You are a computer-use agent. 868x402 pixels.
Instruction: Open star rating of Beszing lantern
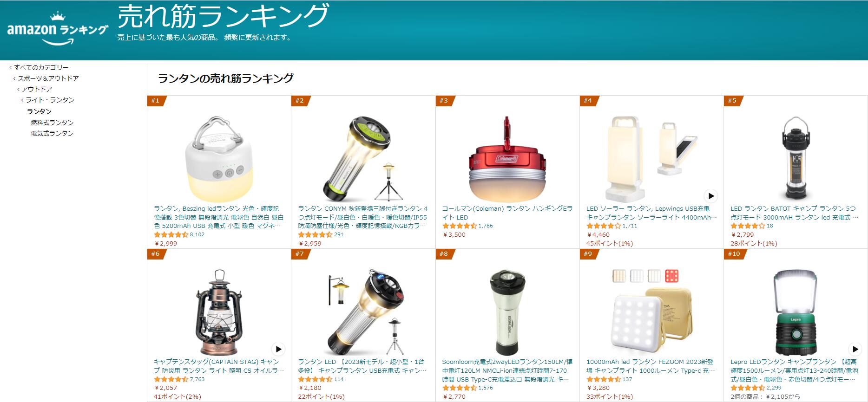click(x=171, y=235)
